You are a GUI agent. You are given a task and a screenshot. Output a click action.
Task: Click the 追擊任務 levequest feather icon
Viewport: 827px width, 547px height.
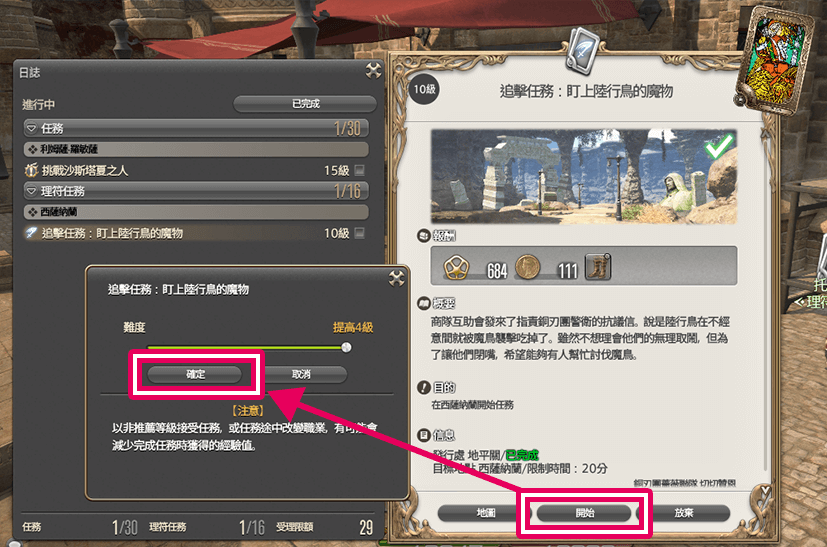point(32,233)
